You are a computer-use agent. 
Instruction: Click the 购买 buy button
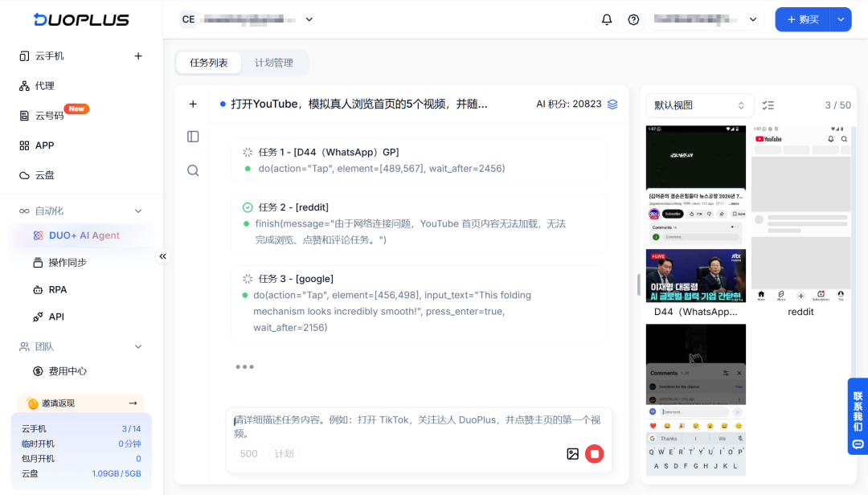[803, 19]
